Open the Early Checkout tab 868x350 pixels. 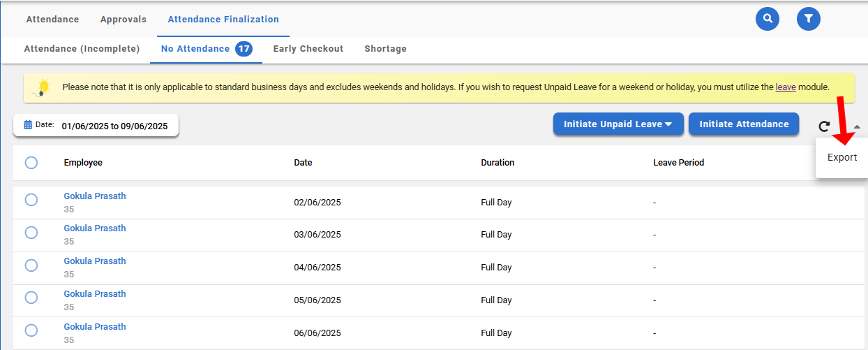tap(308, 49)
